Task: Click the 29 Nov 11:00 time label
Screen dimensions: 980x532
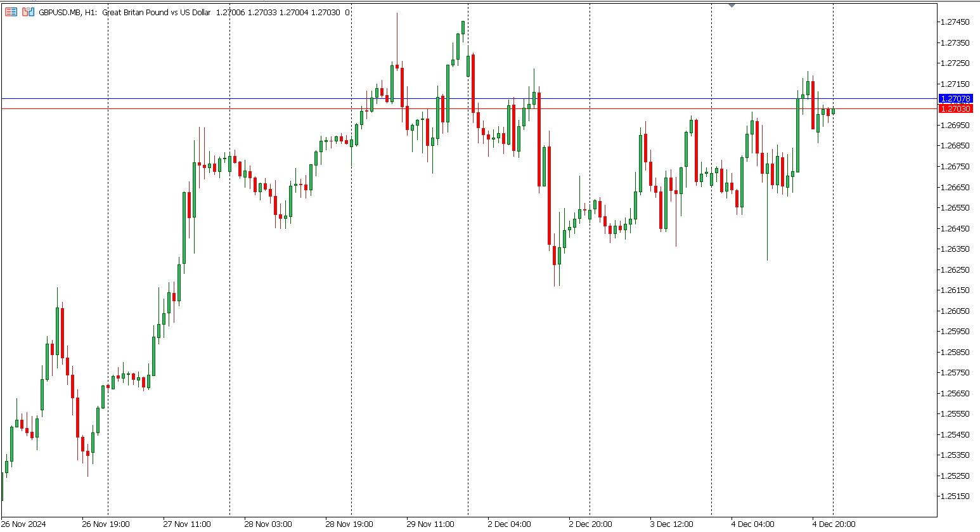Action: point(430,524)
